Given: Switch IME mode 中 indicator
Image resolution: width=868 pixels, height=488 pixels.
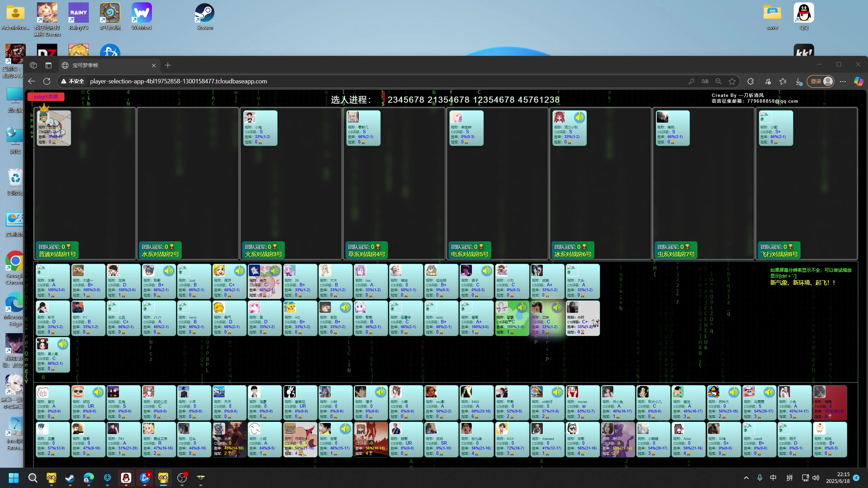Looking at the screenshot, I should click(x=773, y=478).
